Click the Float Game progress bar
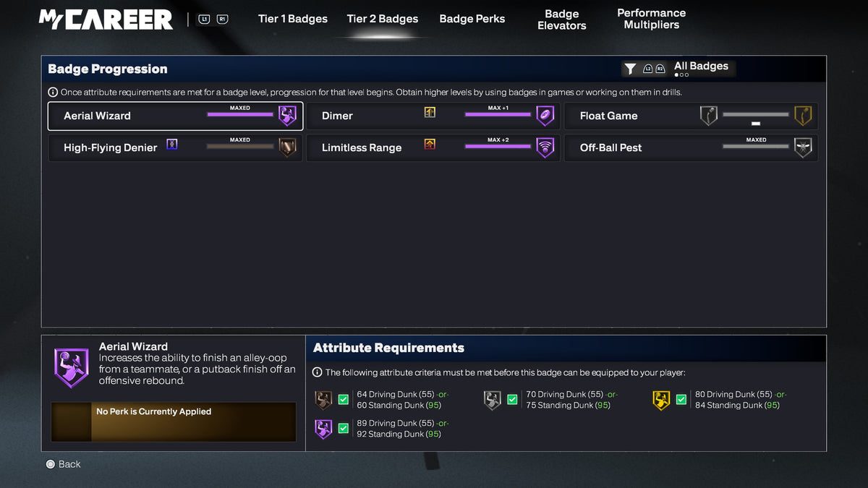Screen dimensions: 868x488 [x=755, y=115]
